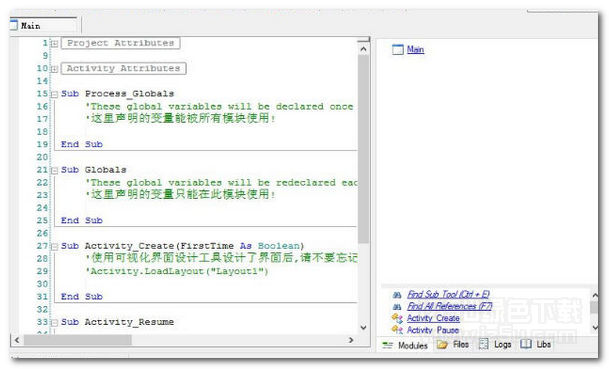Click the Main module window icon

point(398,50)
